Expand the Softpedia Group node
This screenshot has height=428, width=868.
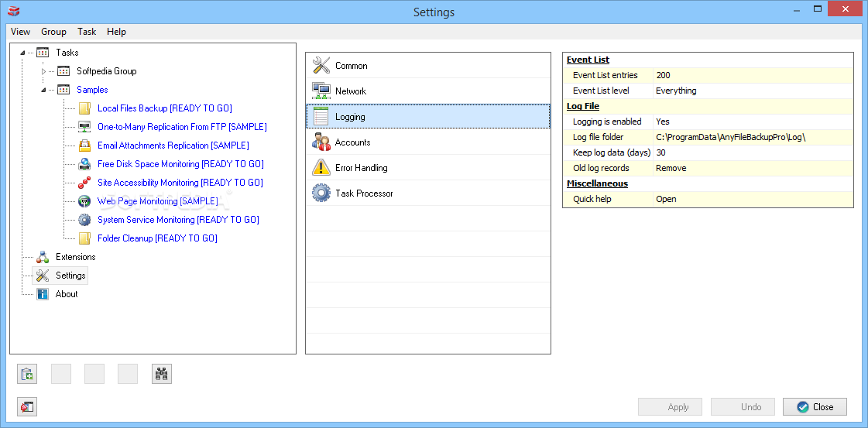coord(43,71)
